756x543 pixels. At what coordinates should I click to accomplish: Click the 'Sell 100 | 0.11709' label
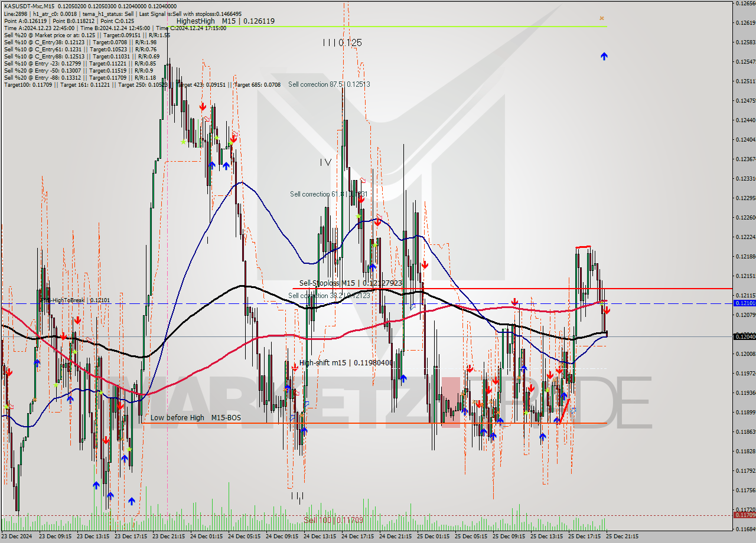[333, 520]
